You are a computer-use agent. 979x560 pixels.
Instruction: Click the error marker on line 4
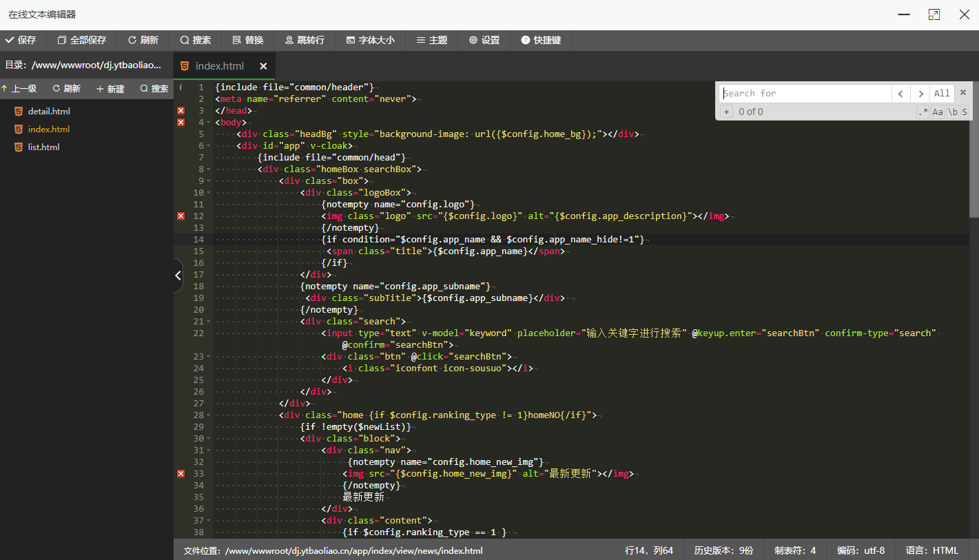point(181,123)
